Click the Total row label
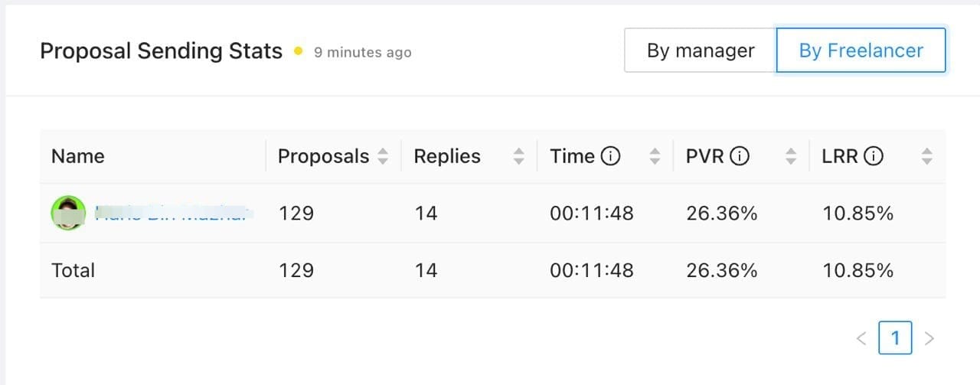This screenshot has height=385, width=980. [73, 270]
